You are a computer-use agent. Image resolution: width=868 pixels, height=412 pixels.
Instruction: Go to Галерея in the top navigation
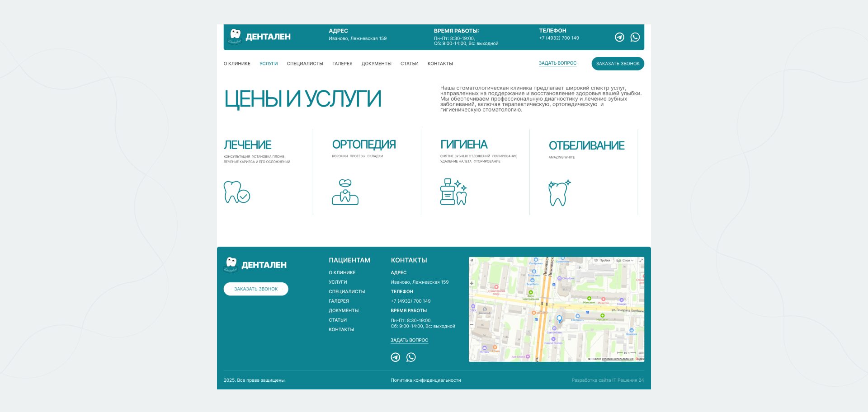[x=342, y=64]
